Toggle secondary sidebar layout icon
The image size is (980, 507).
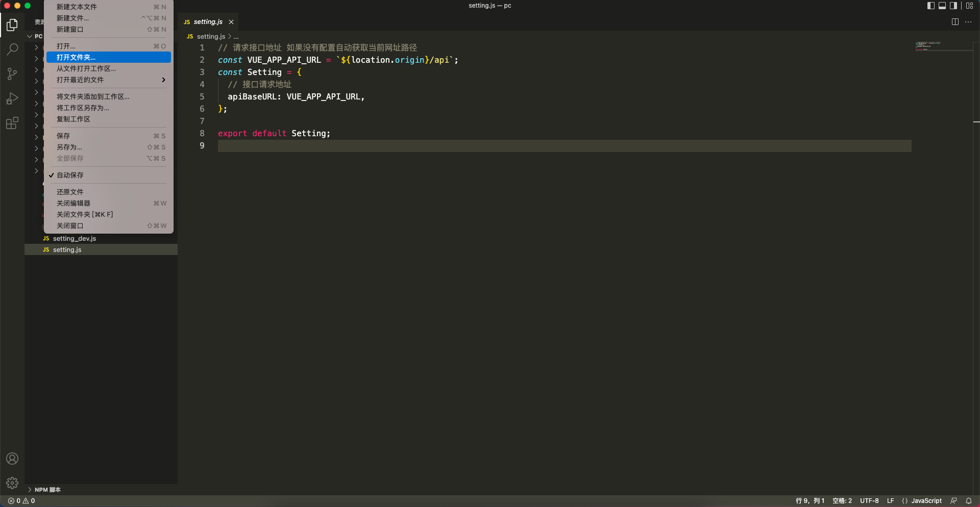pos(953,6)
